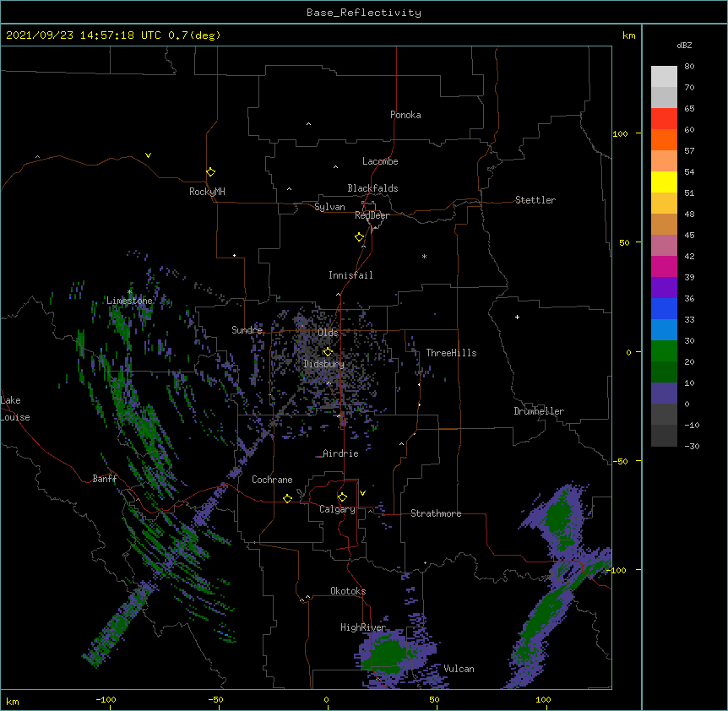This screenshot has width=728, height=711.
Task: Click the Strathmore label
Action: pyautogui.click(x=436, y=513)
